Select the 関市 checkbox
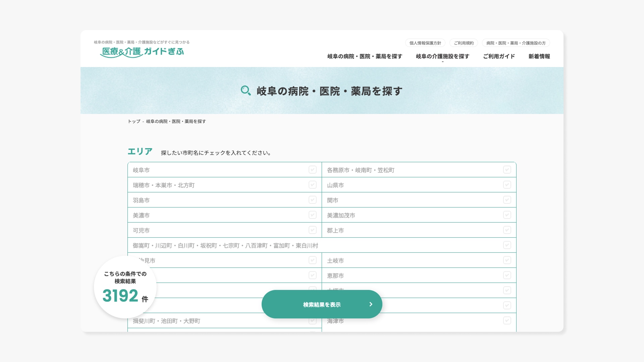 [507, 200]
